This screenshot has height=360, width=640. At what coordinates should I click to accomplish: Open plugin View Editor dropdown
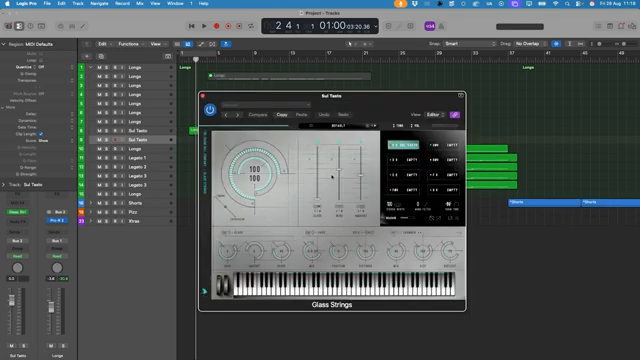(435, 115)
